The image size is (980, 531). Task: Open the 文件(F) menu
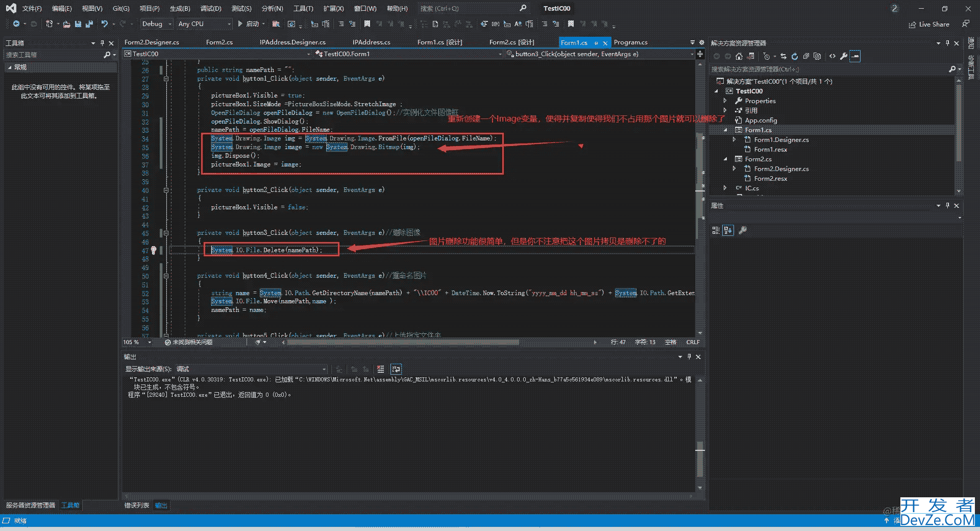tap(32, 8)
